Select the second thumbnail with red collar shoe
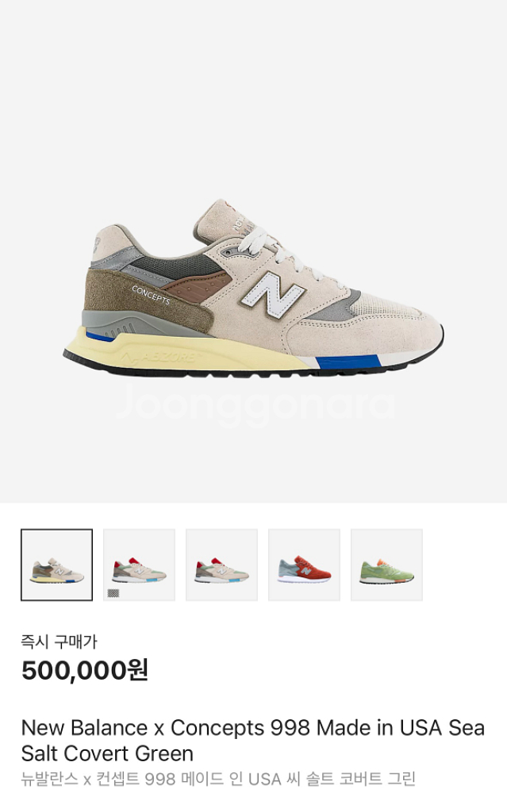 (139, 565)
